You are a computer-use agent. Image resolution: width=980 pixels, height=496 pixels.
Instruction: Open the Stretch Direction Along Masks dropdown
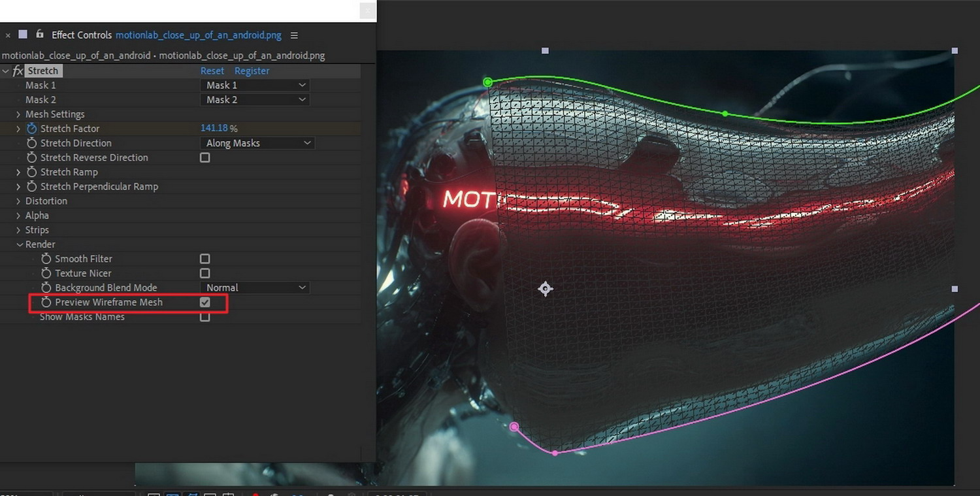click(257, 143)
